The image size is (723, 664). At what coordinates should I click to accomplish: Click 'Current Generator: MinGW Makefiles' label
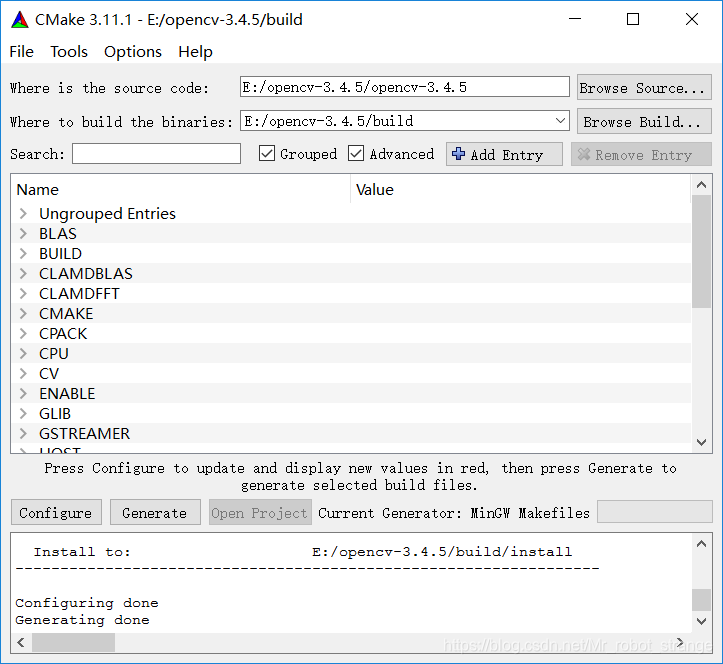coord(454,513)
